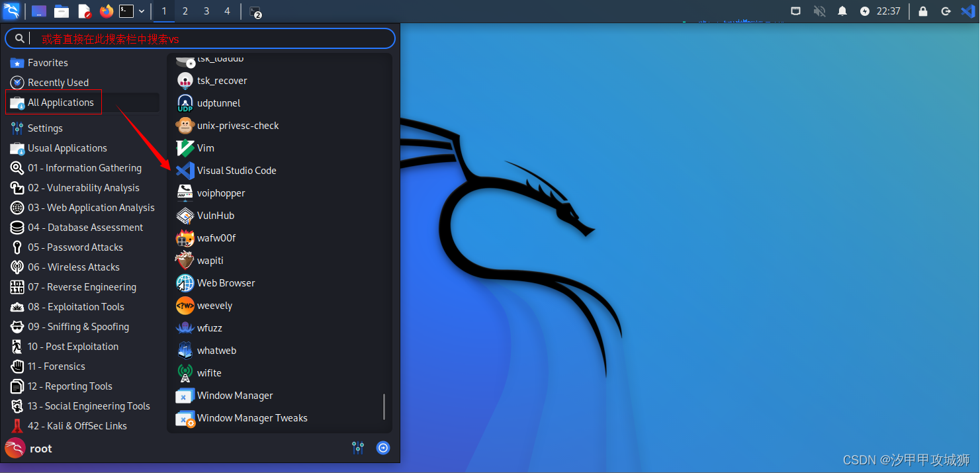Open 42 - Kali & OffSec Links category
The height and width of the screenshot is (473, 980).
point(84,426)
